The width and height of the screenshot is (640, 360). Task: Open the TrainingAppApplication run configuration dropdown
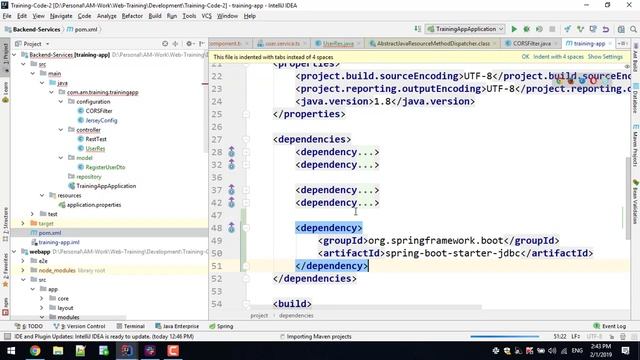466,29
